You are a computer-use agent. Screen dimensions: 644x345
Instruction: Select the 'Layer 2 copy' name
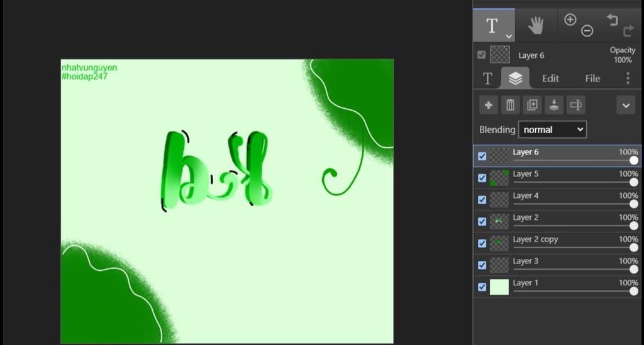[x=535, y=239]
